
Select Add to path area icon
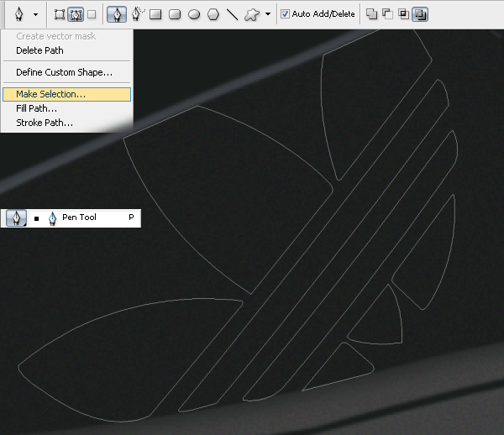point(371,14)
